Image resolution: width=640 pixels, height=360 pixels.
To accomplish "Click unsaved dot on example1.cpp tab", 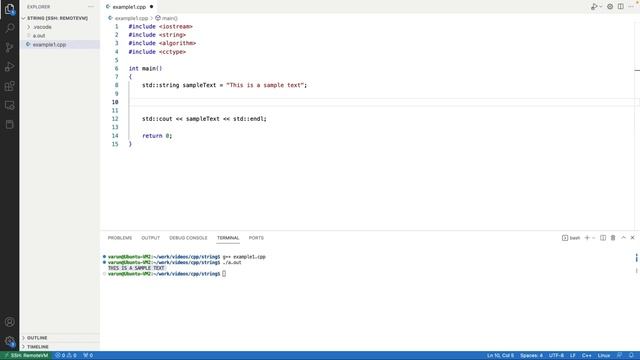I will (151, 7).
